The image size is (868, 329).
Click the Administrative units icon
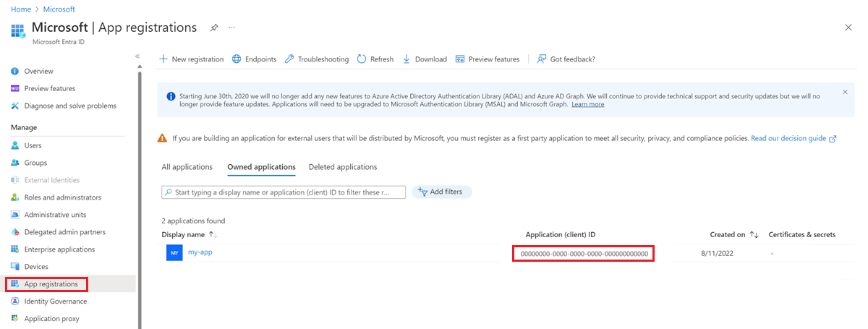(x=14, y=215)
